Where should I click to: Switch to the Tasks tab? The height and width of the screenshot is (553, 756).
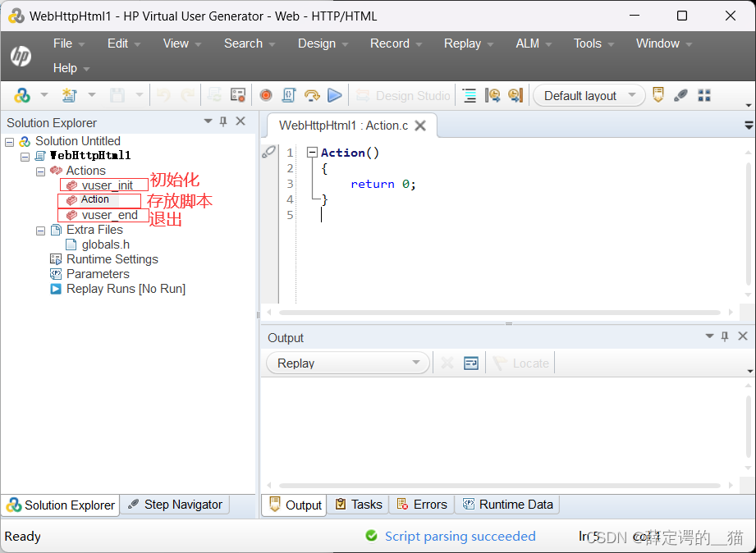358,505
